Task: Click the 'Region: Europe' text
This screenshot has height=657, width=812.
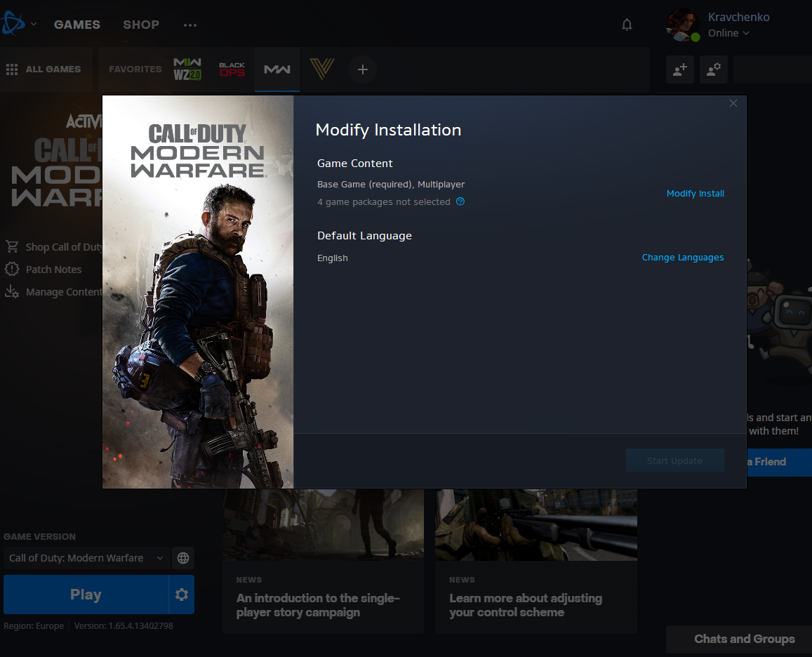Action: coord(34,626)
